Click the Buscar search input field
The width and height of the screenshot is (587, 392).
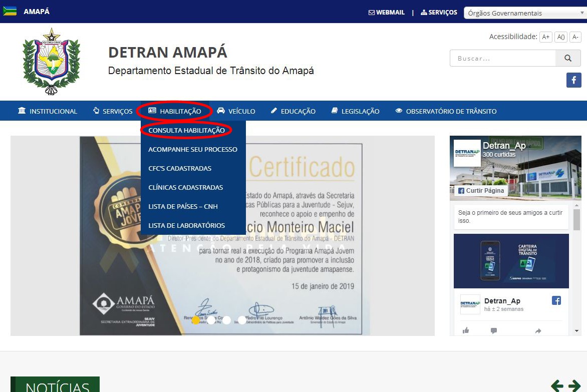502,59
